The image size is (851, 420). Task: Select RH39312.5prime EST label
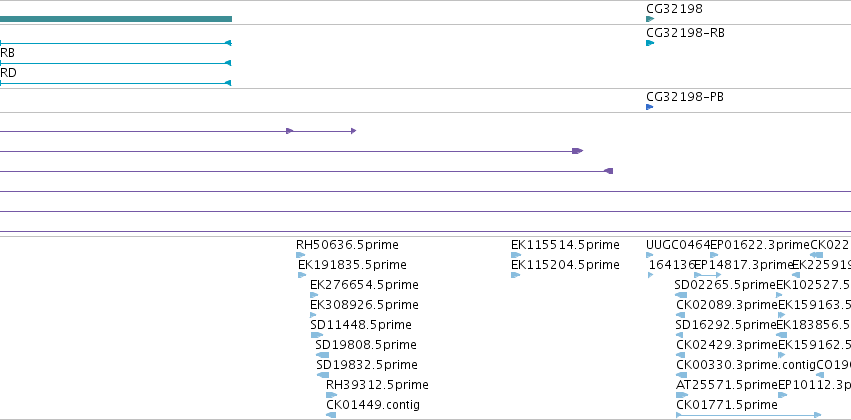tap(377, 385)
